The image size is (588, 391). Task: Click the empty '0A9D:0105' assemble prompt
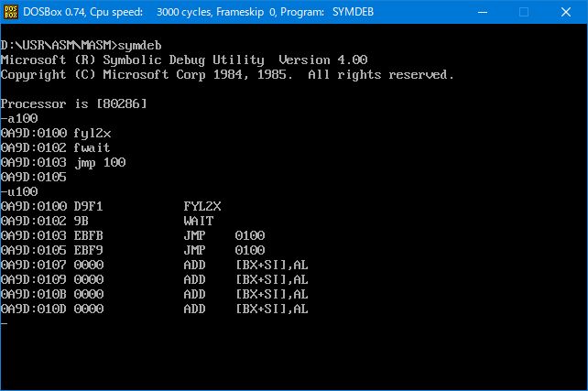(33, 177)
